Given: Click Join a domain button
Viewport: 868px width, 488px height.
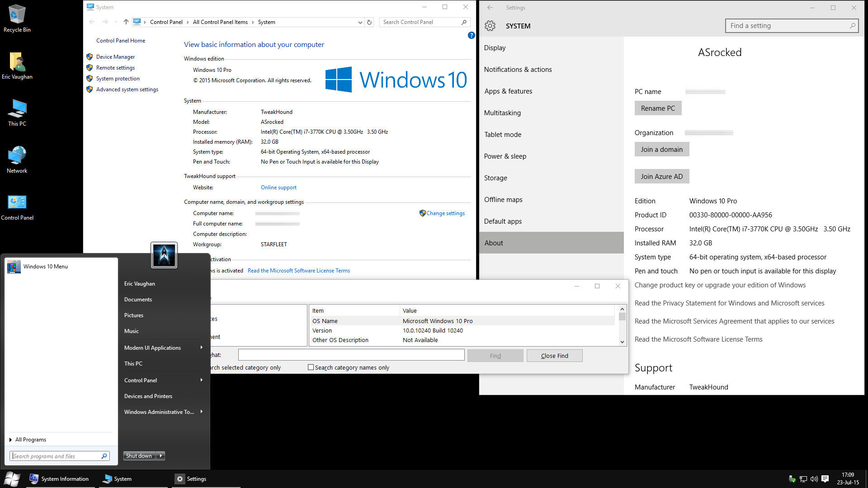Looking at the screenshot, I should pyautogui.click(x=662, y=149).
